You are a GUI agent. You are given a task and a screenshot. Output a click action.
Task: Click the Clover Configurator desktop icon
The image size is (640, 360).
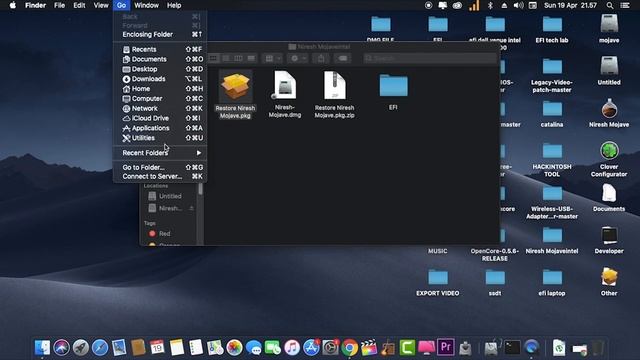(x=609, y=159)
